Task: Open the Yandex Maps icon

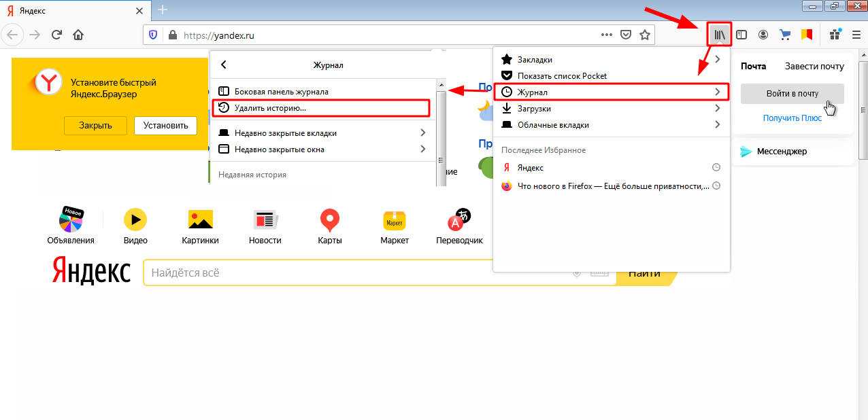Action: [x=329, y=226]
